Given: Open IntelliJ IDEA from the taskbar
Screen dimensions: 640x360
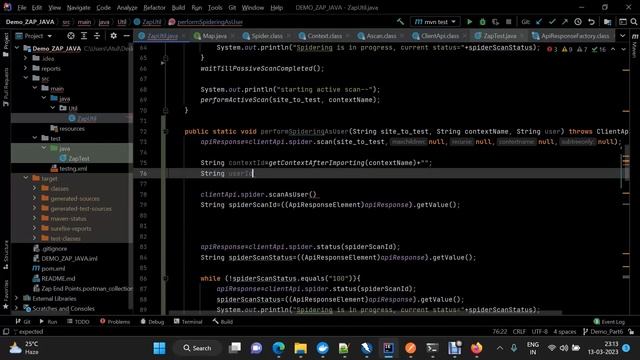Looking at the screenshot, I should [388, 348].
